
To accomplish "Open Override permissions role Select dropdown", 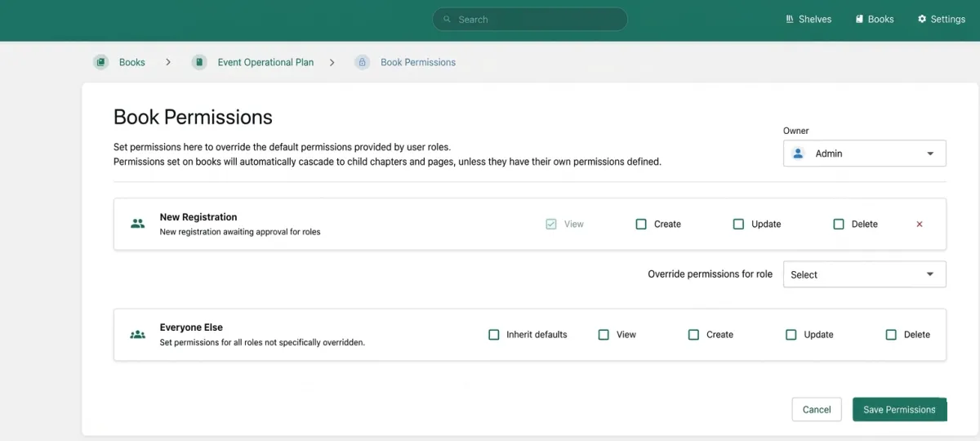I will tap(864, 274).
